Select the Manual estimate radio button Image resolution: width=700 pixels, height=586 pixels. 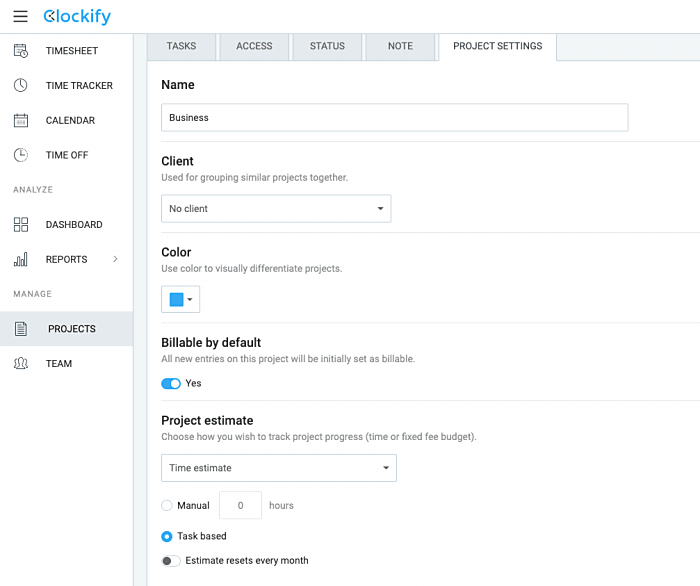click(x=167, y=506)
